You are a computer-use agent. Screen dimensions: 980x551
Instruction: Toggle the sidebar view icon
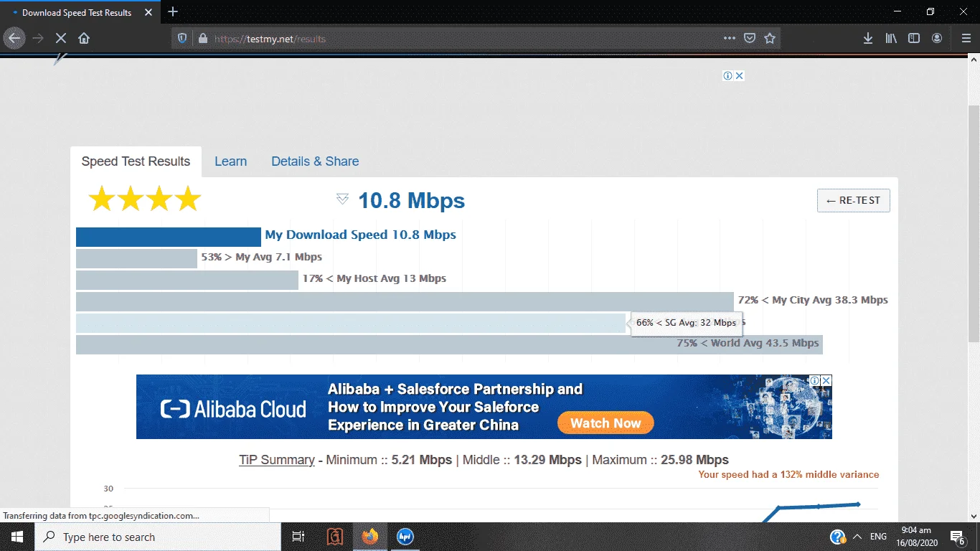click(914, 38)
